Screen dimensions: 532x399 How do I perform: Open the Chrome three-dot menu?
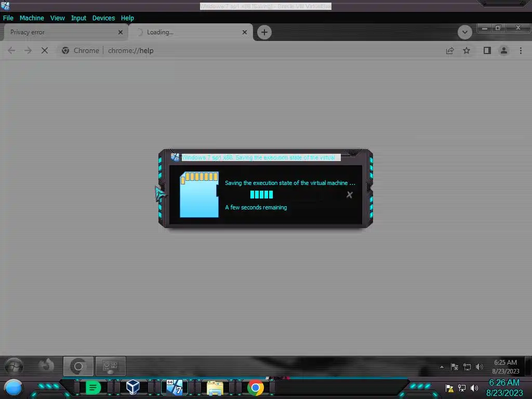[x=521, y=50]
